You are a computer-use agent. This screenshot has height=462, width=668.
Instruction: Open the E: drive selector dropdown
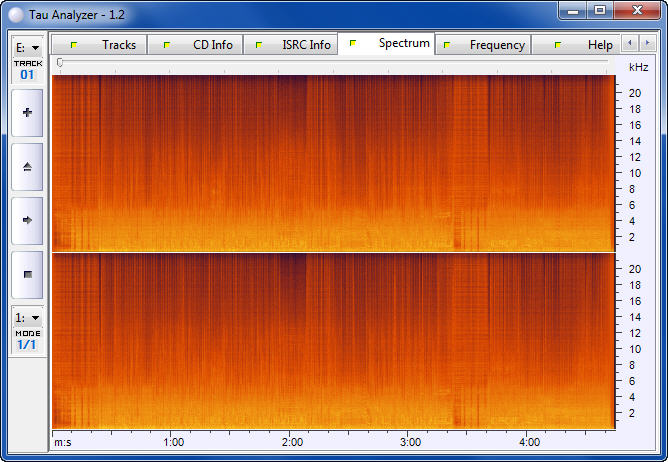(x=27, y=47)
